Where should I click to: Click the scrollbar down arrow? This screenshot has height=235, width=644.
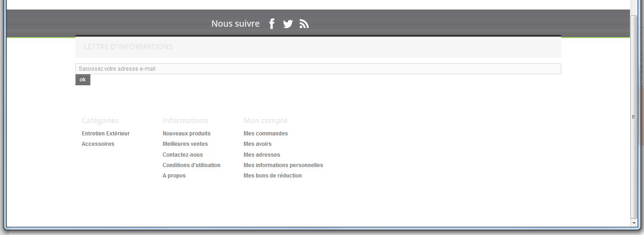click(x=634, y=223)
